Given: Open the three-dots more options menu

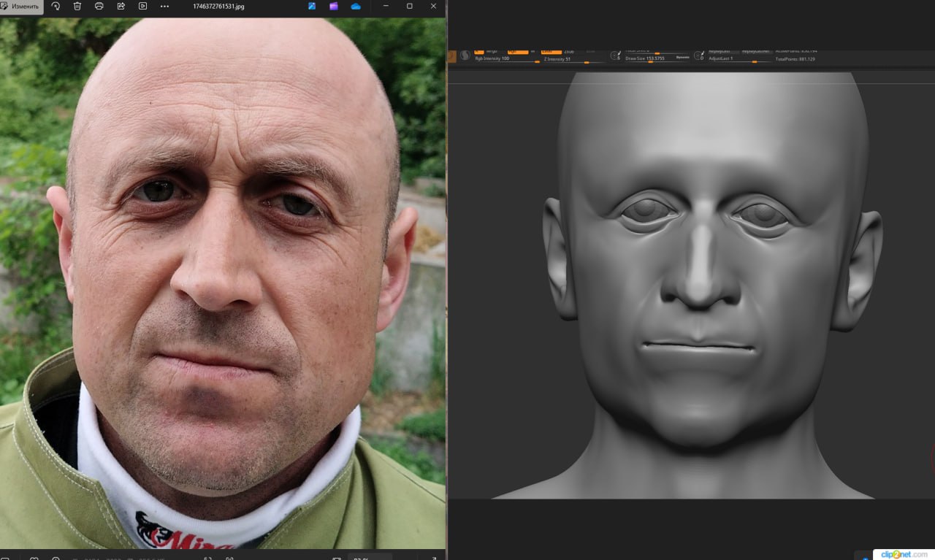Looking at the screenshot, I should coord(164,6).
